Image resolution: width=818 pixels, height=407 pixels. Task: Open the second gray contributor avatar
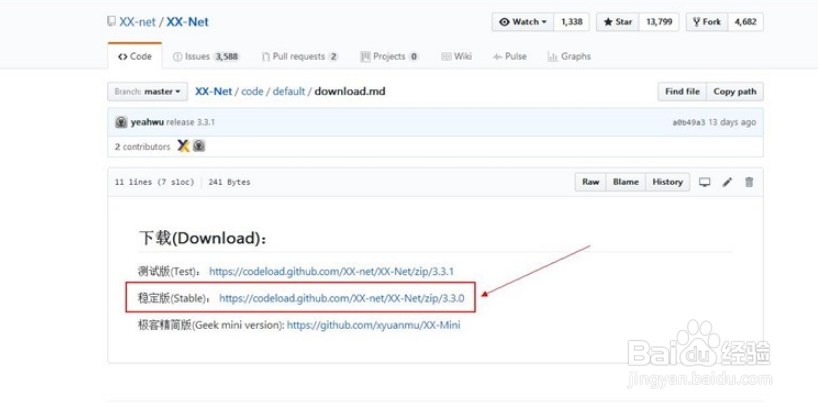coord(198,146)
